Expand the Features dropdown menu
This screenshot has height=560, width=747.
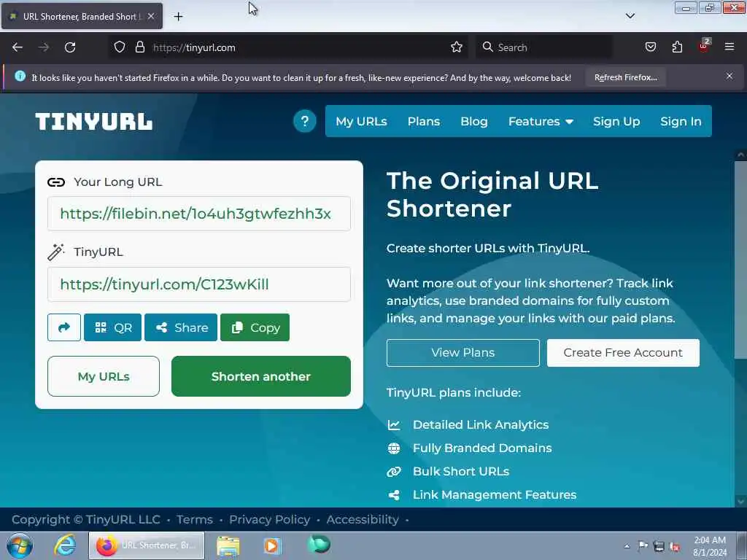541,122
